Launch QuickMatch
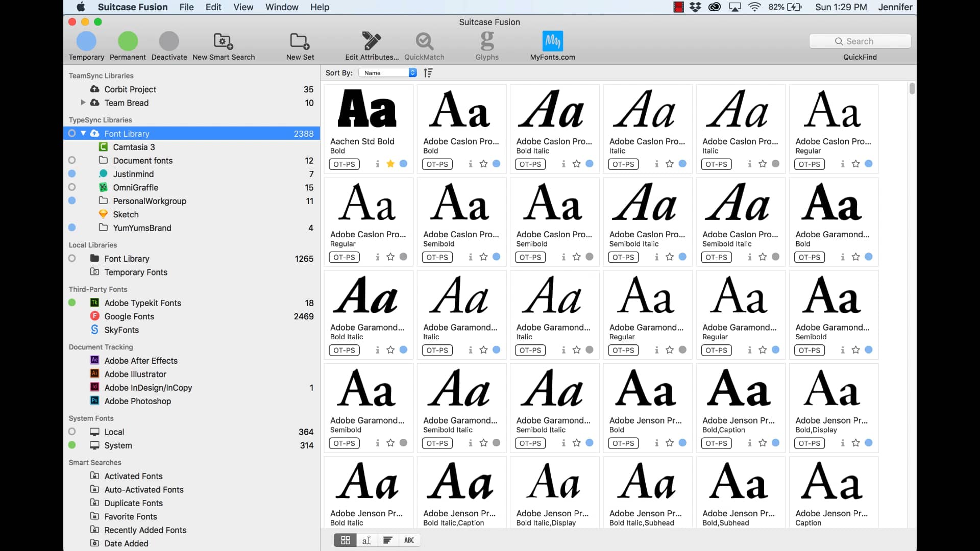 tap(424, 41)
